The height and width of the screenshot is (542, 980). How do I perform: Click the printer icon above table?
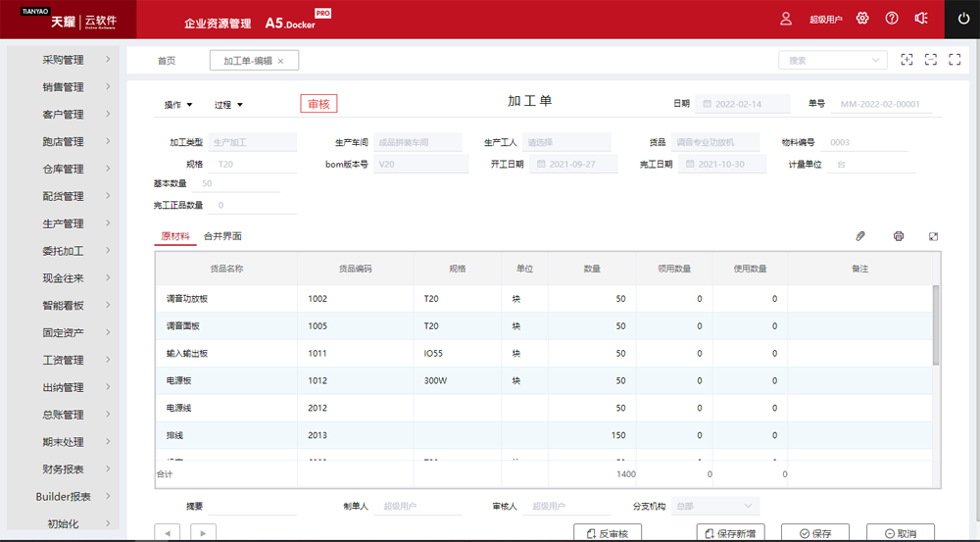[898, 236]
